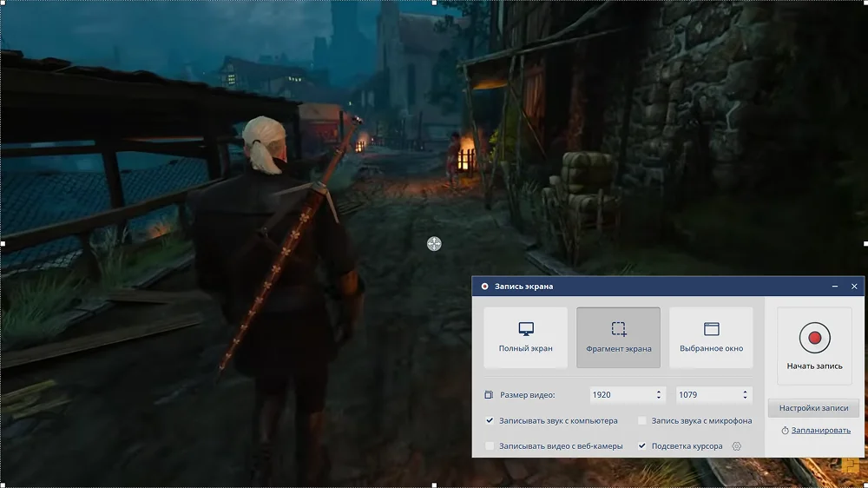
Task: Click the top-center selection resize handle
Action: [x=434, y=3]
